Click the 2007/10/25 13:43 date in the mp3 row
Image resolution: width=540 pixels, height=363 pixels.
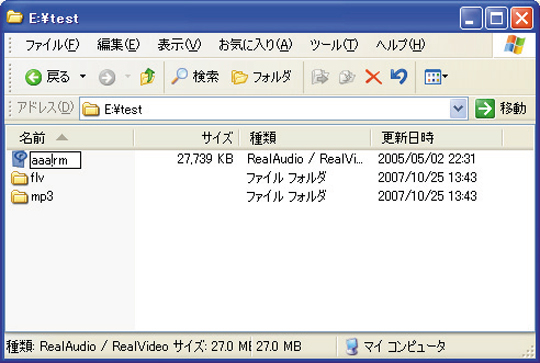[427, 196]
